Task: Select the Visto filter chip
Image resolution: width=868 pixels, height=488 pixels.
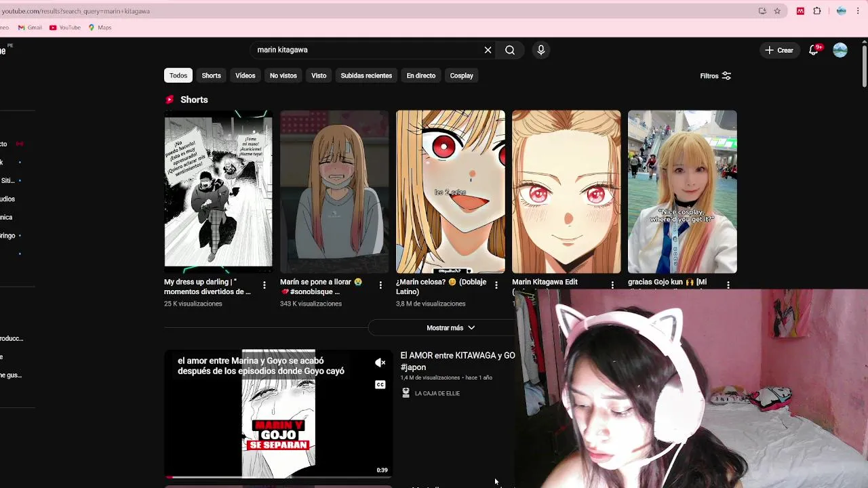Action: coord(319,76)
